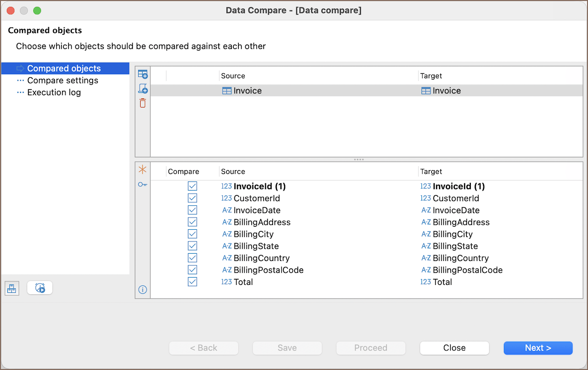This screenshot has height=370, width=588.
Task: Click the add query mapping icon
Action: (x=143, y=89)
